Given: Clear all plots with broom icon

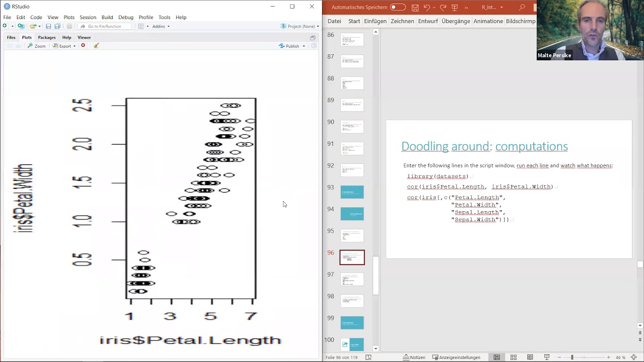Looking at the screenshot, I should tap(96, 46).
